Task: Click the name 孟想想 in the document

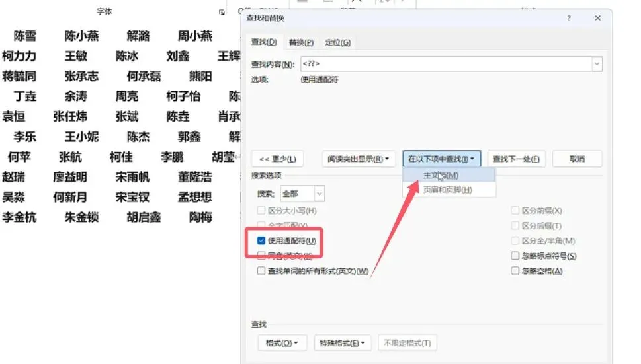Action: [195, 197]
